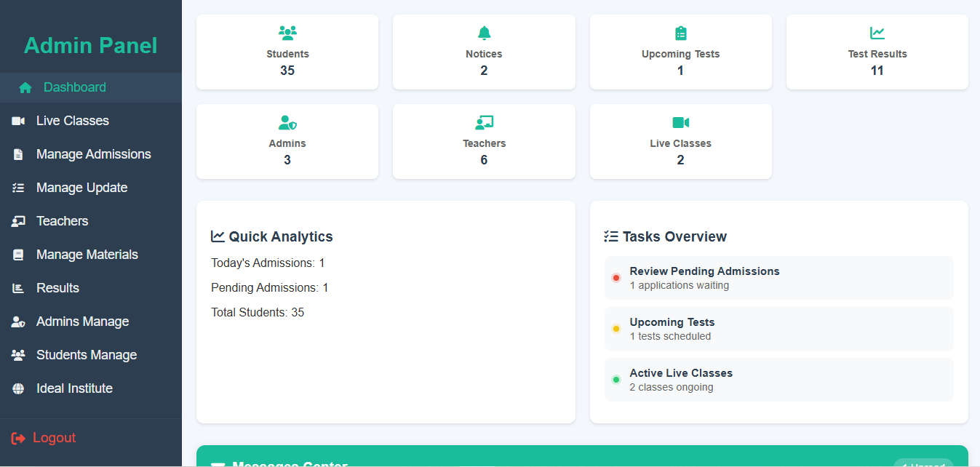980x467 pixels.
Task: Open the Students count card
Action: click(287, 52)
